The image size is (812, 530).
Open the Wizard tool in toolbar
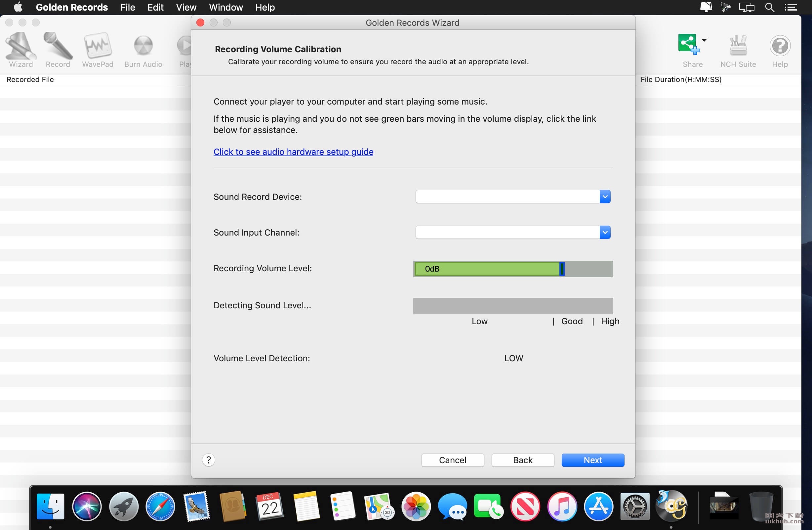coord(21,50)
